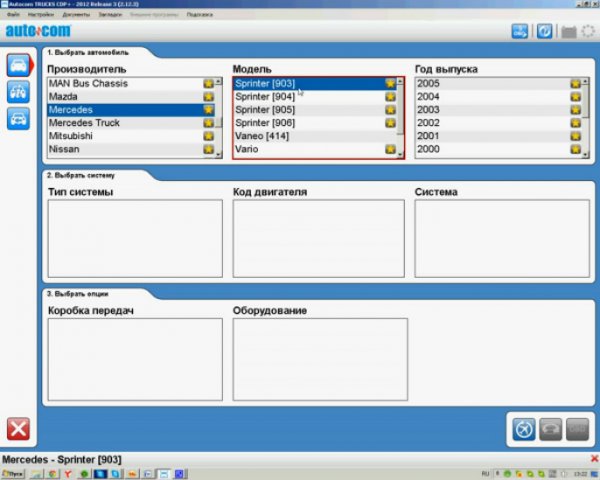The width and height of the screenshot is (600, 480).
Task: Open the red Yandex browser taskbar icon
Action: coord(68,474)
